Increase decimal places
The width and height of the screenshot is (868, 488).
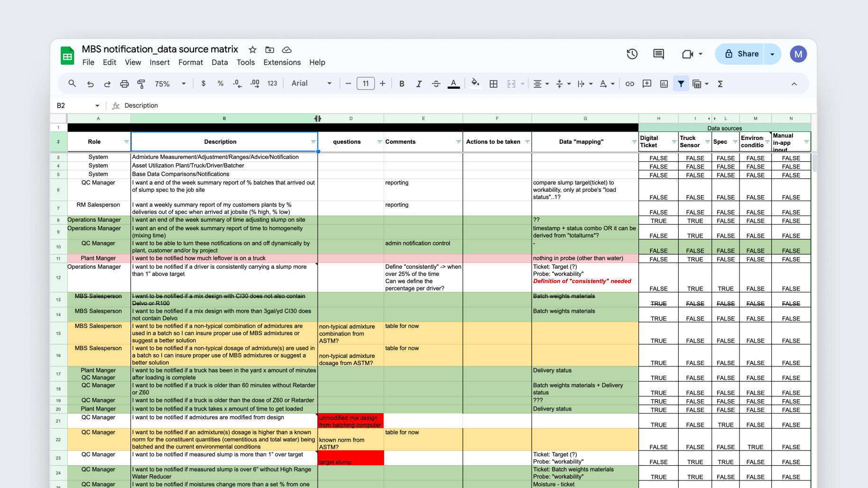click(x=255, y=84)
